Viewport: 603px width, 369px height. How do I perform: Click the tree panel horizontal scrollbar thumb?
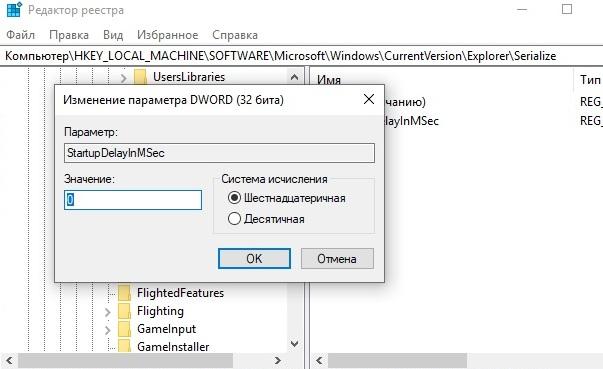click(x=126, y=361)
